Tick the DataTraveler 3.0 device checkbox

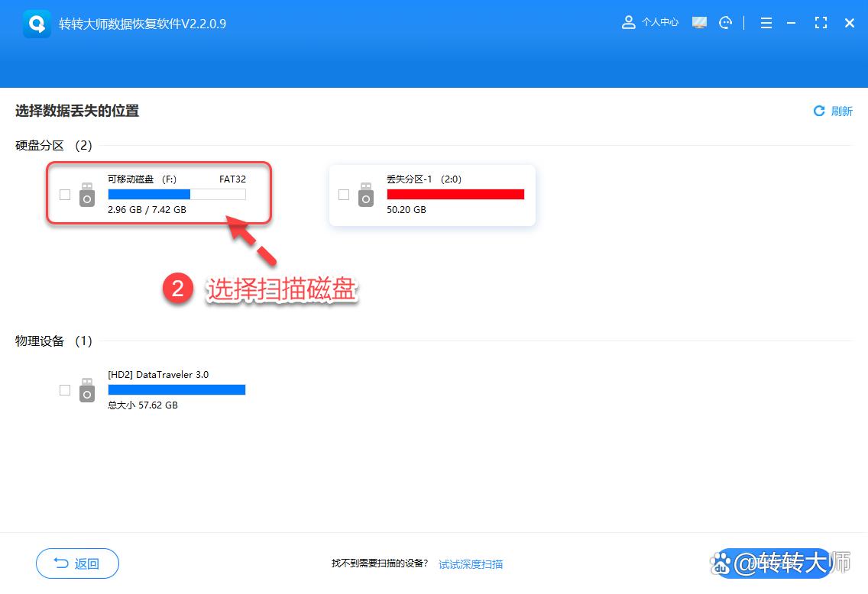click(x=65, y=390)
